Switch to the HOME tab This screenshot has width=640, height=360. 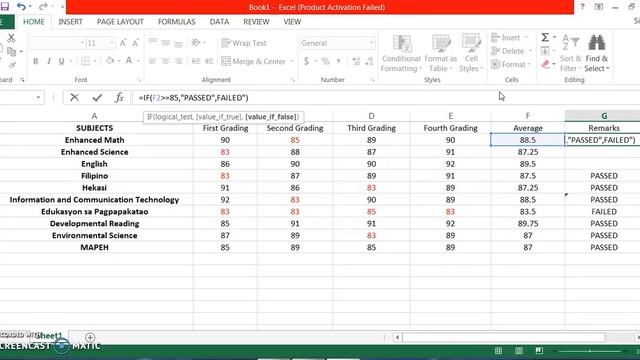point(33,22)
